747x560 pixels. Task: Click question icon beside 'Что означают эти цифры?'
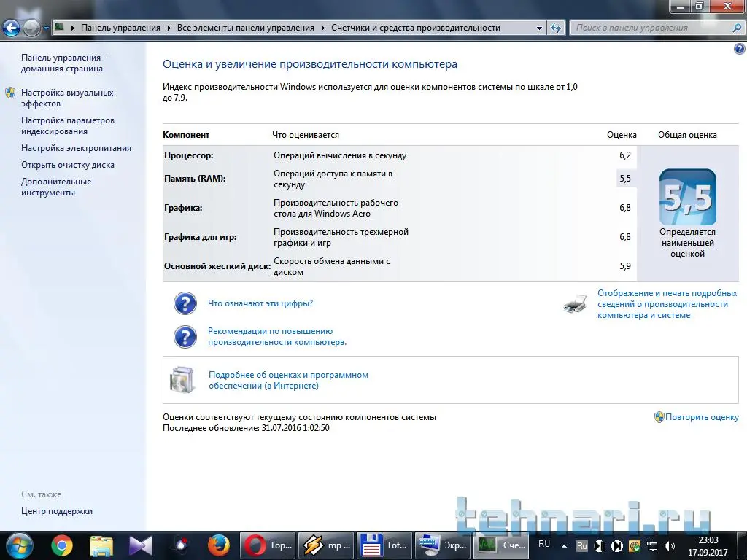pos(185,303)
